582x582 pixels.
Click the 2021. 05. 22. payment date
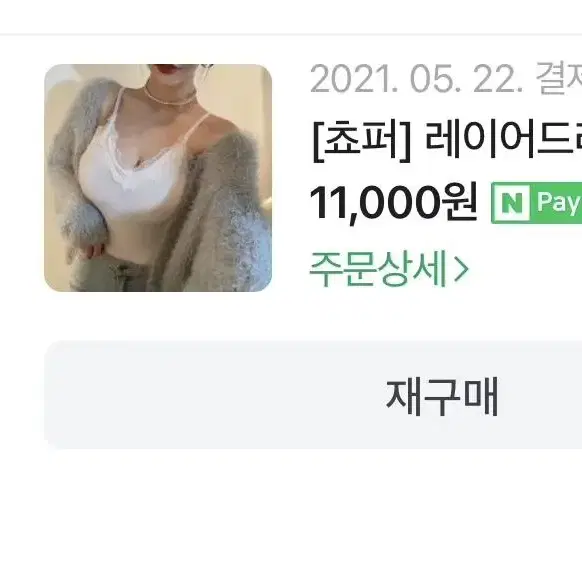pyautogui.click(x=416, y=79)
